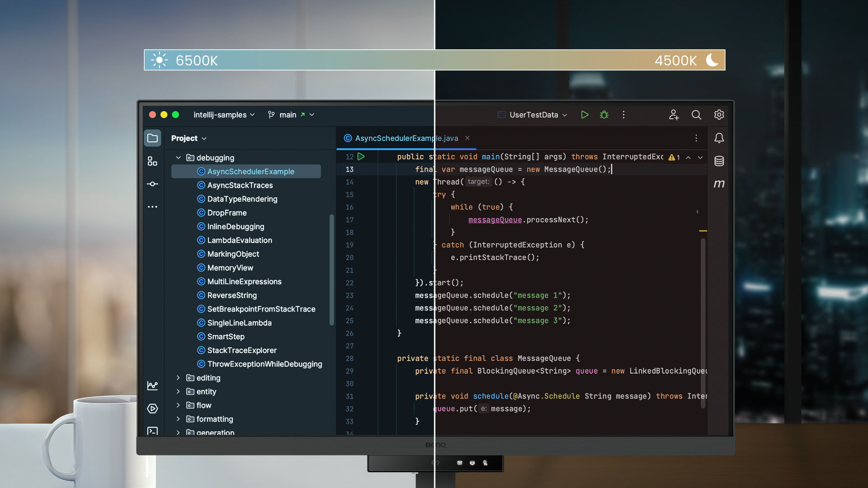Open the Structure tool window icon
This screenshot has height=488, width=868.
(x=152, y=161)
